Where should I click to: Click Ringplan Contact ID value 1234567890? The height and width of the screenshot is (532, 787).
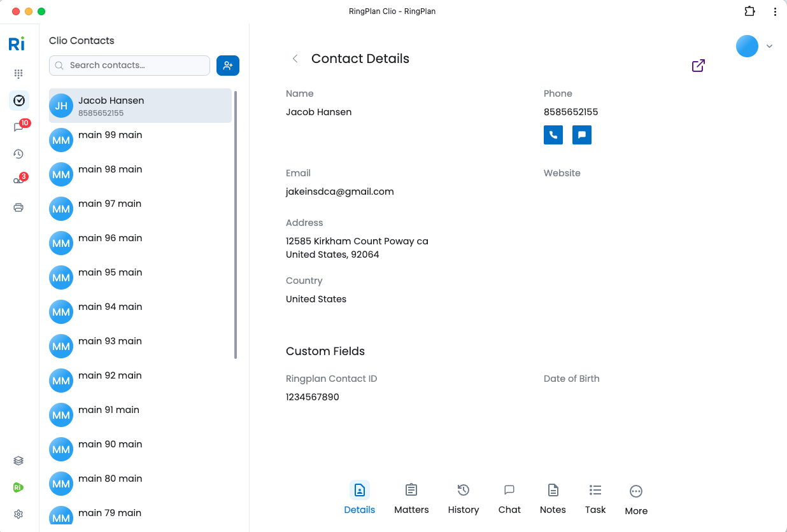click(313, 397)
